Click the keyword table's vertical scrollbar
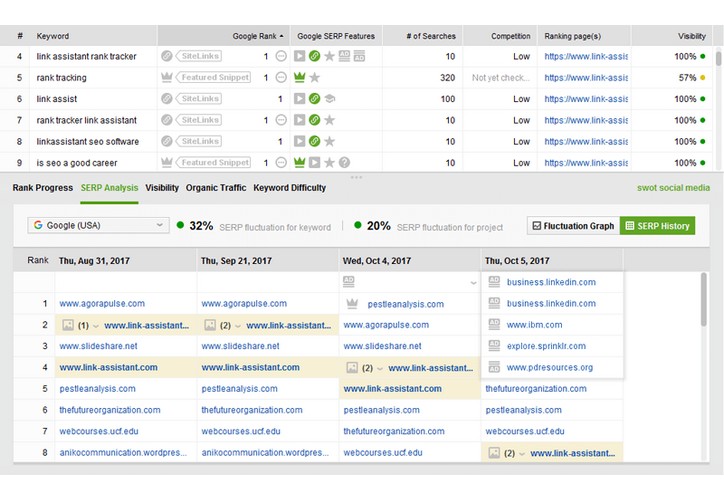Image resolution: width=724 pixels, height=500 pixels. click(x=718, y=59)
